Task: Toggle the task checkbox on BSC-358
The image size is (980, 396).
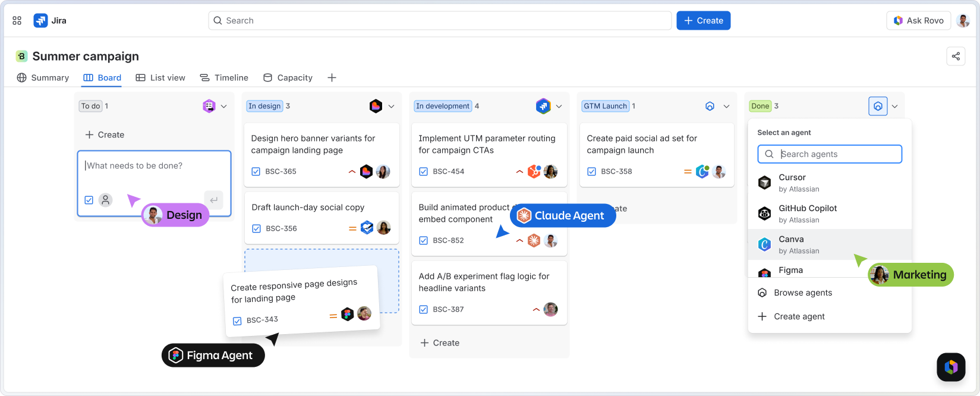Action: click(x=592, y=171)
